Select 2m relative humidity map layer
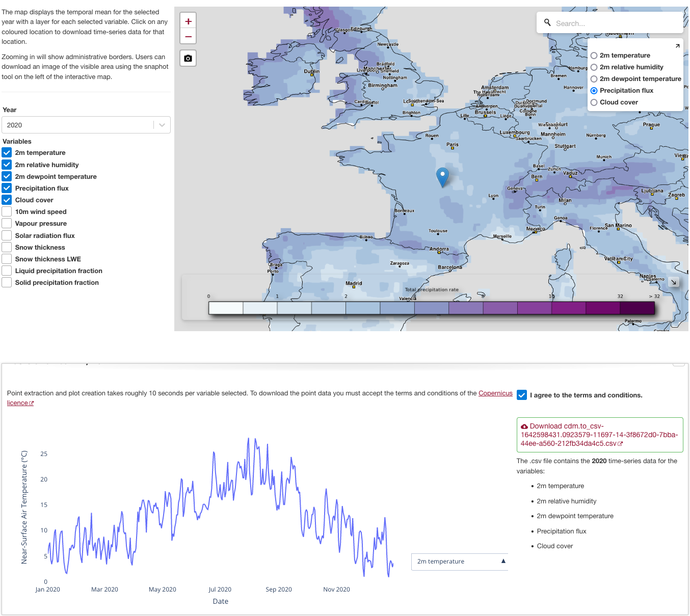The height and width of the screenshot is (616, 690). (594, 67)
